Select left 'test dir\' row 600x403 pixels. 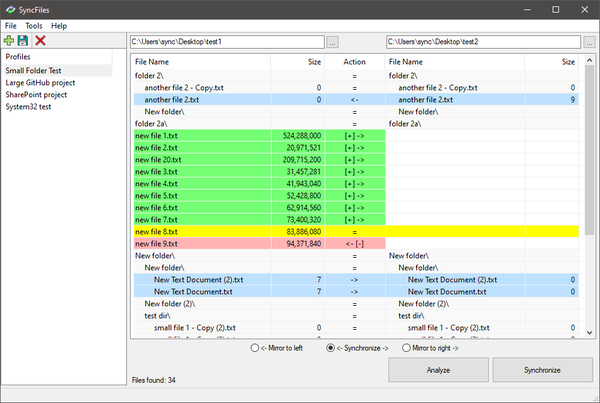[202, 316]
